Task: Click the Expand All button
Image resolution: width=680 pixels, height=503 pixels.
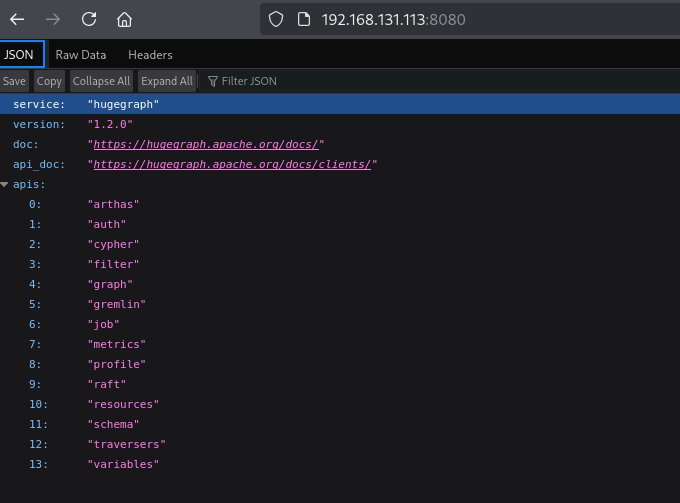Action: point(166,81)
